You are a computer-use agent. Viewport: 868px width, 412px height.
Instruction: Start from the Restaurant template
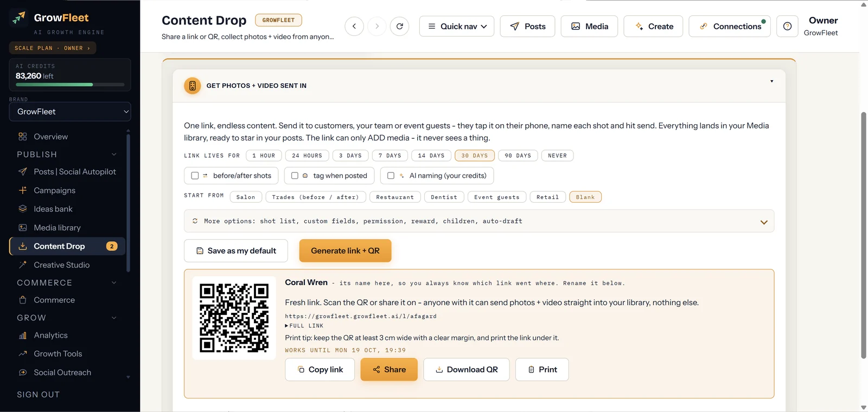coord(395,197)
